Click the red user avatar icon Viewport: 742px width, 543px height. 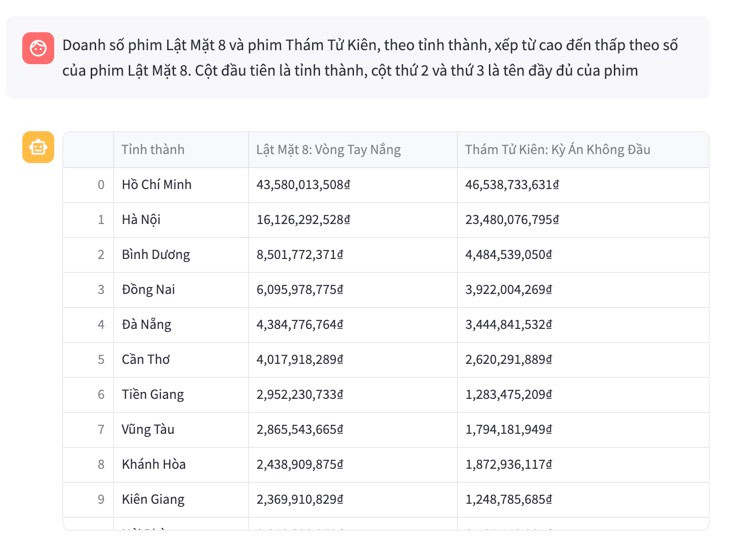click(x=38, y=48)
